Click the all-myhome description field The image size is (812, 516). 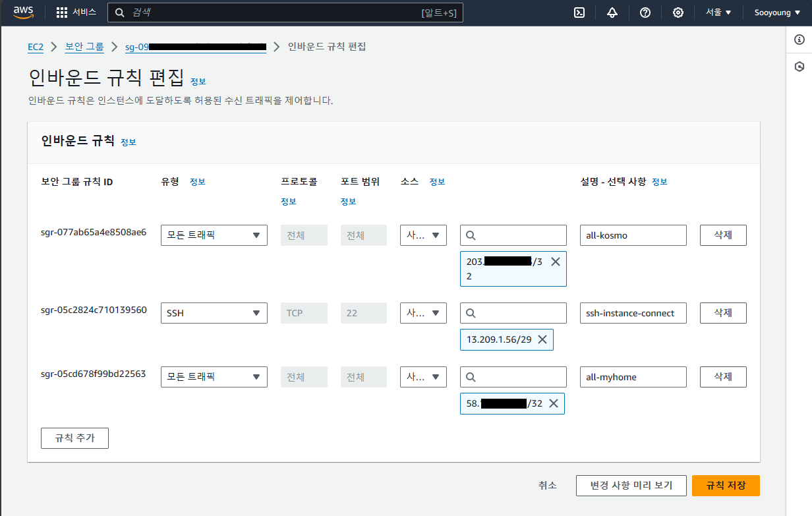click(x=633, y=376)
